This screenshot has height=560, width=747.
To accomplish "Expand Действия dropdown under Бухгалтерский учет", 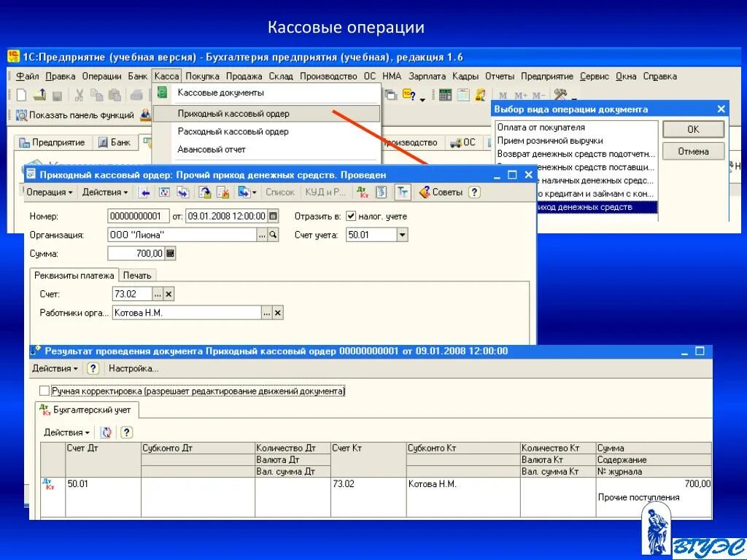I will pos(66,432).
